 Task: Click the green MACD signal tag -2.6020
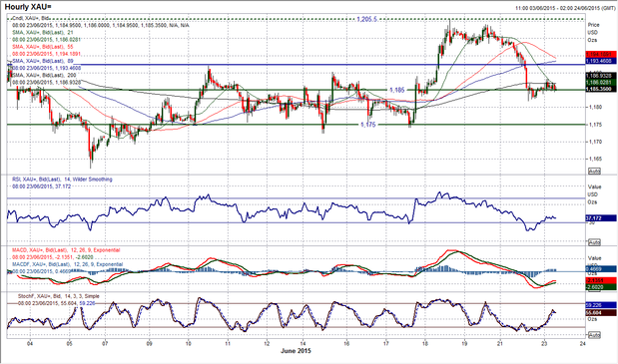coord(601,287)
